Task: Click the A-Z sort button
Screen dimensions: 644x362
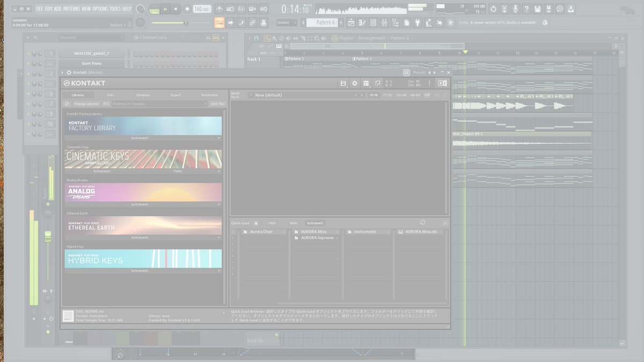Action: click(106, 104)
